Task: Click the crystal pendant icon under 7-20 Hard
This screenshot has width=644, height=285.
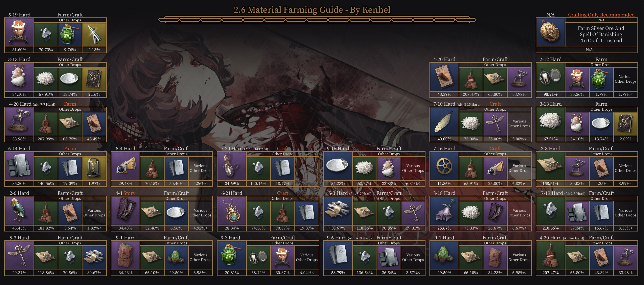Action: (232, 166)
